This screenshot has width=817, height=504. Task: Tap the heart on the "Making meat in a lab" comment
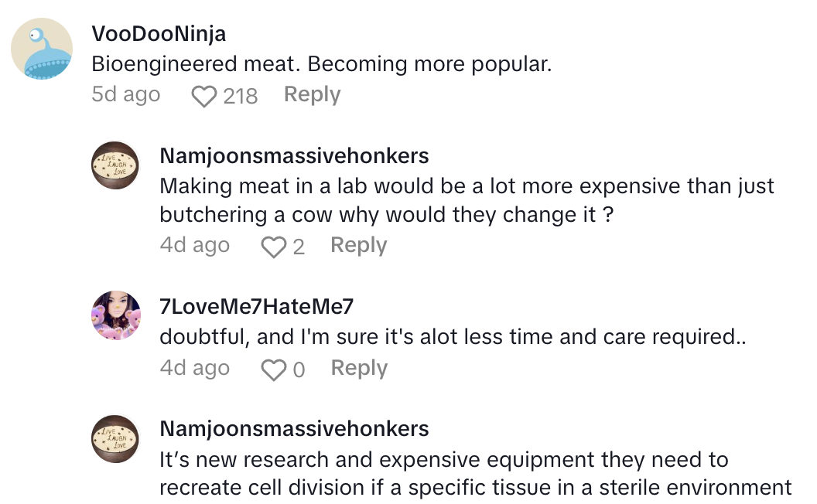(273, 247)
